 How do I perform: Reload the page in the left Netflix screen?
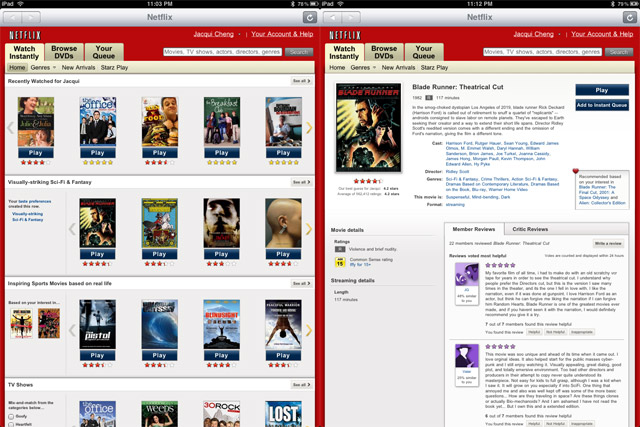pyautogui.click(x=310, y=18)
